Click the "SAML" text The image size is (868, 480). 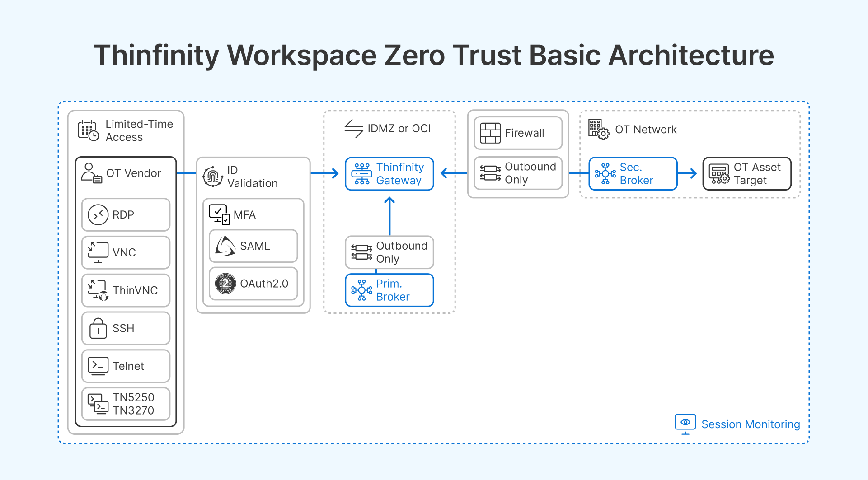pyautogui.click(x=255, y=246)
